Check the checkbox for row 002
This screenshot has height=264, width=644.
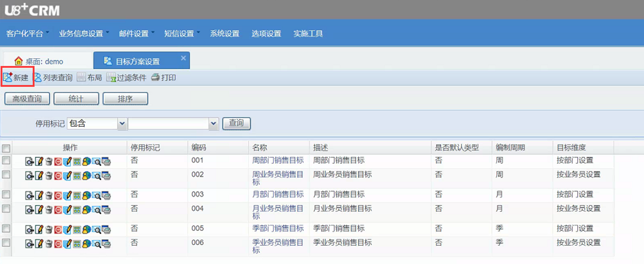6,175
